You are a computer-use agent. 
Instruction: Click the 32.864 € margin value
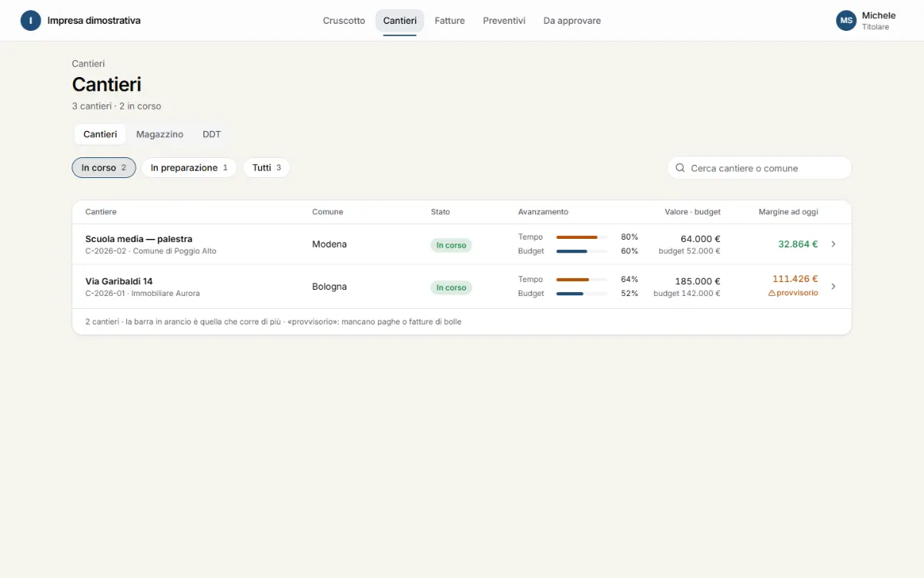798,244
